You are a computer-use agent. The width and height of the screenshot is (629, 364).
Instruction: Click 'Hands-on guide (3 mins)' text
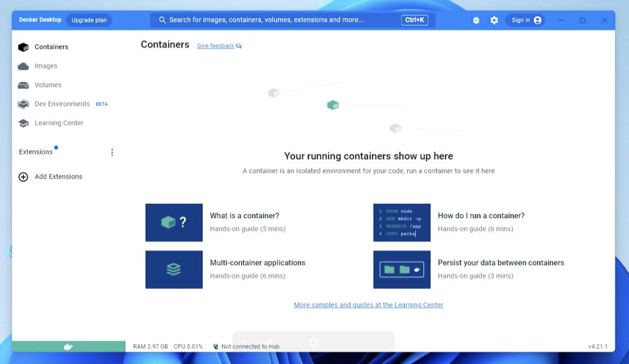(x=476, y=276)
